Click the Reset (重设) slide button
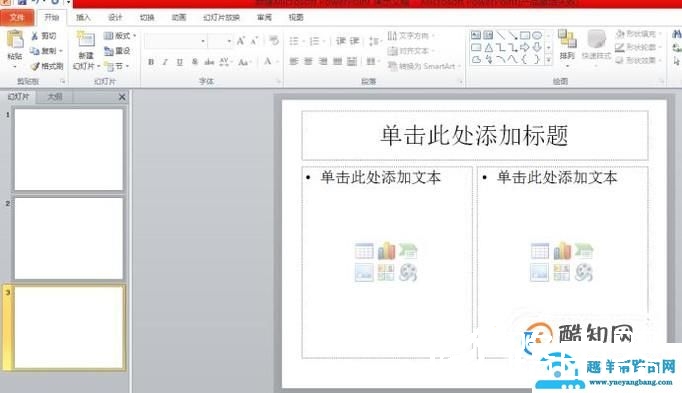The height and width of the screenshot is (393, 682). click(x=117, y=51)
